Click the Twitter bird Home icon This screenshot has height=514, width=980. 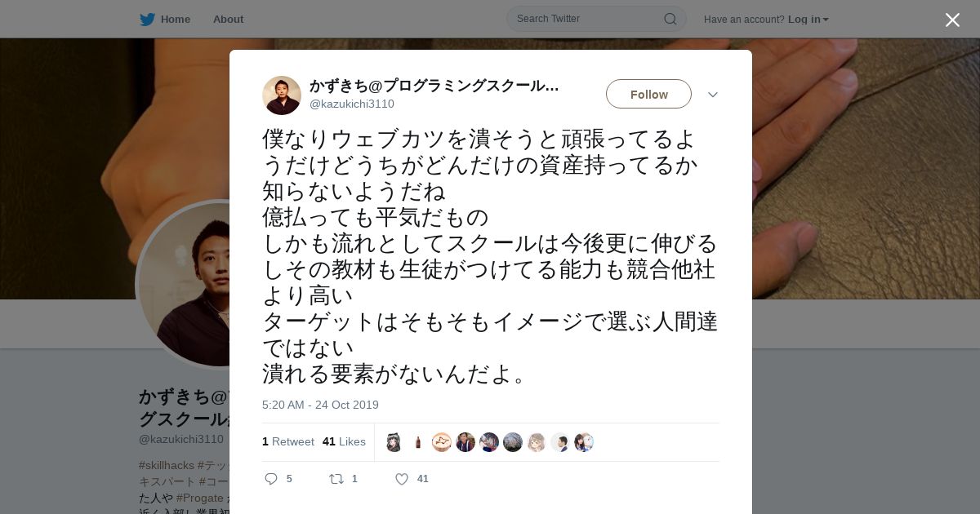click(147, 20)
